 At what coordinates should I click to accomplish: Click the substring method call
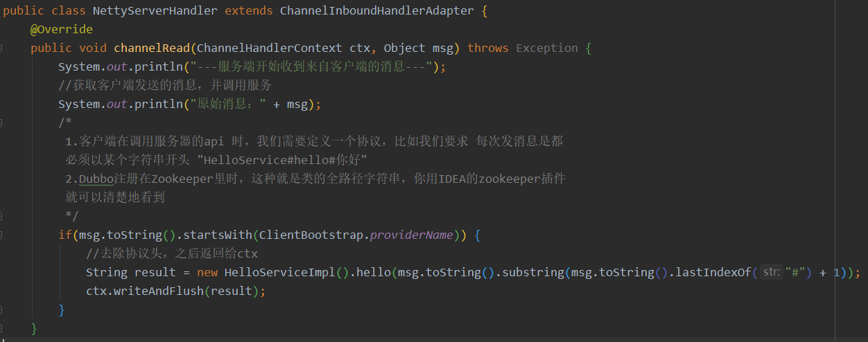[x=533, y=272]
